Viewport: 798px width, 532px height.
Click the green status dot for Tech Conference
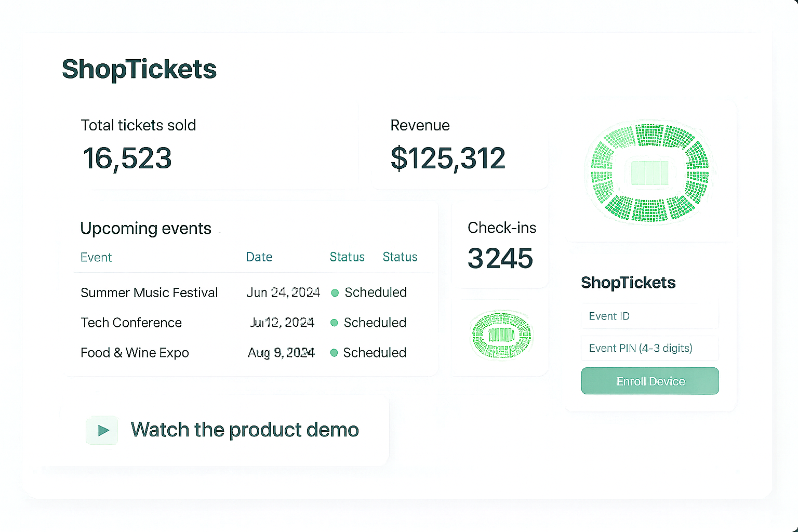335,323
